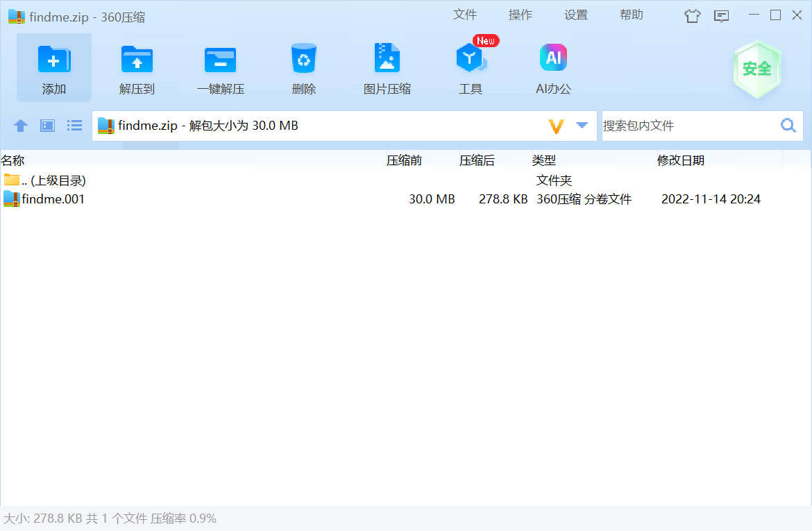
Task: Click the 安全 security shield badge
Action: pyautogui.click(x=757, y=69)
